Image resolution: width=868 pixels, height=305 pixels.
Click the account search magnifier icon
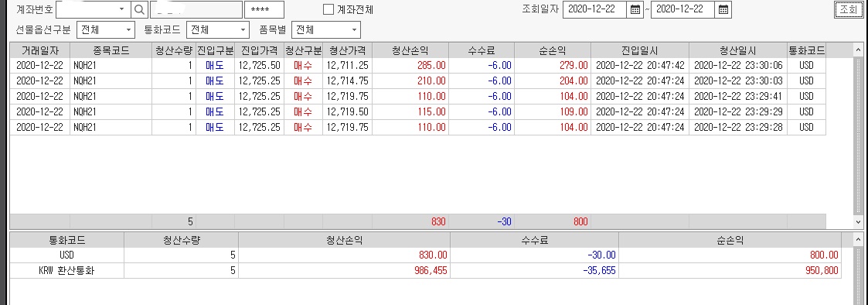point(139,9)
